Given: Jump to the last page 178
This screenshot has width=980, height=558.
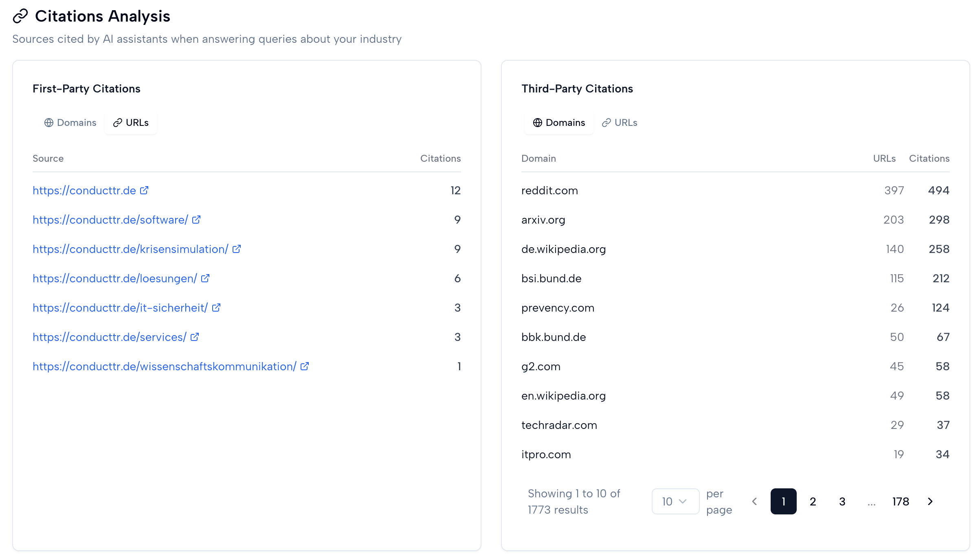Looking at the screenshot, I should coord(901,501).
